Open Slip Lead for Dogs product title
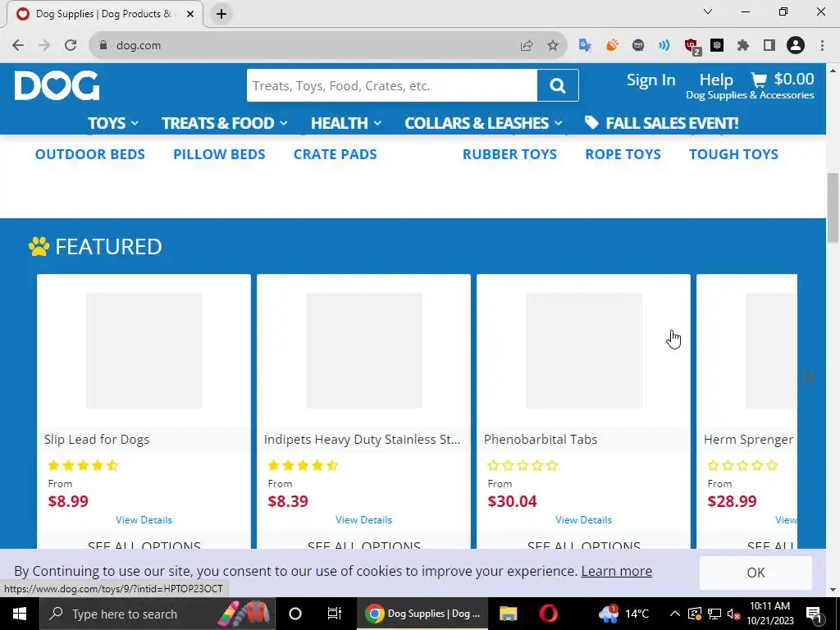Image resolution: width=840 pixels, height=630 pixels. tap(97, 440)
